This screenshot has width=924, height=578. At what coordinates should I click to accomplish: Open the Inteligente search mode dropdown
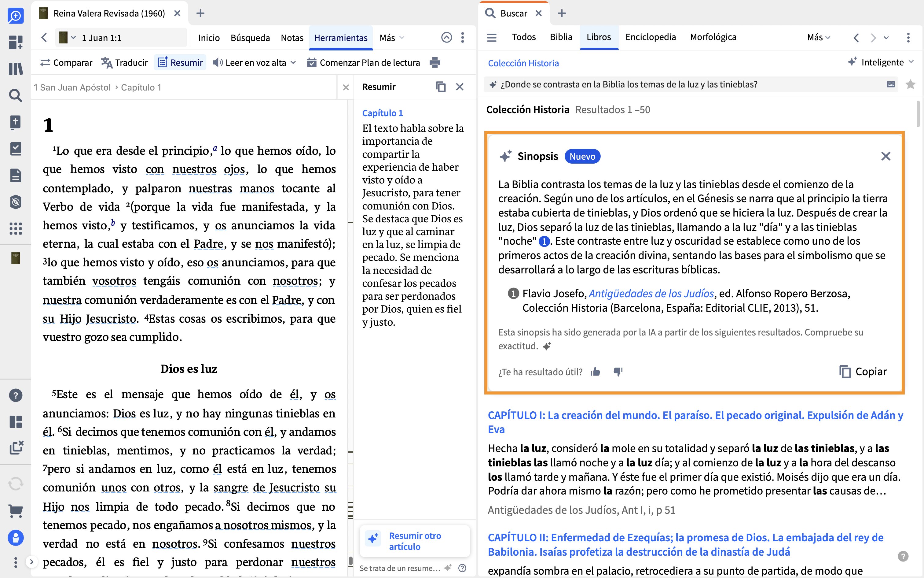(x=881, y=62)
